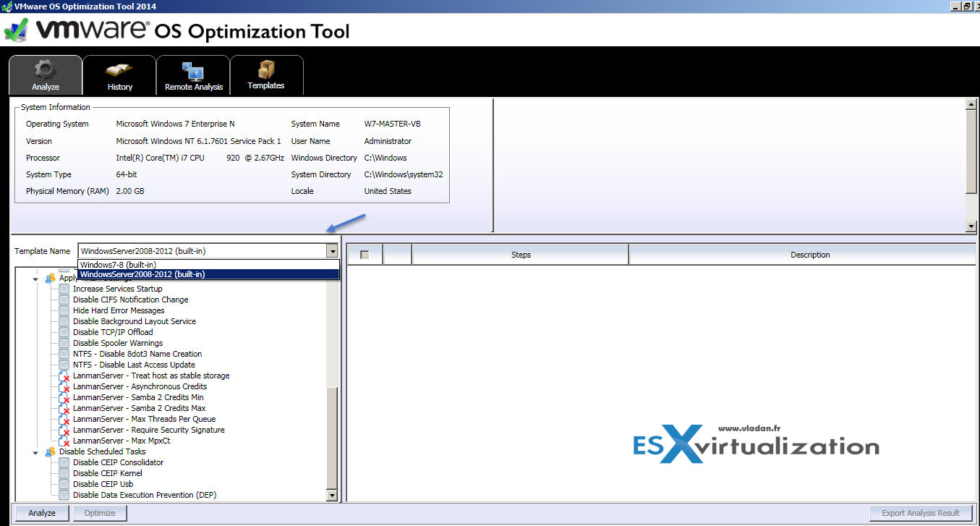Screen dimensions: 980x526
Task: Select the Disable Background Layout Service icon
Action: click(x=64, y=321)
